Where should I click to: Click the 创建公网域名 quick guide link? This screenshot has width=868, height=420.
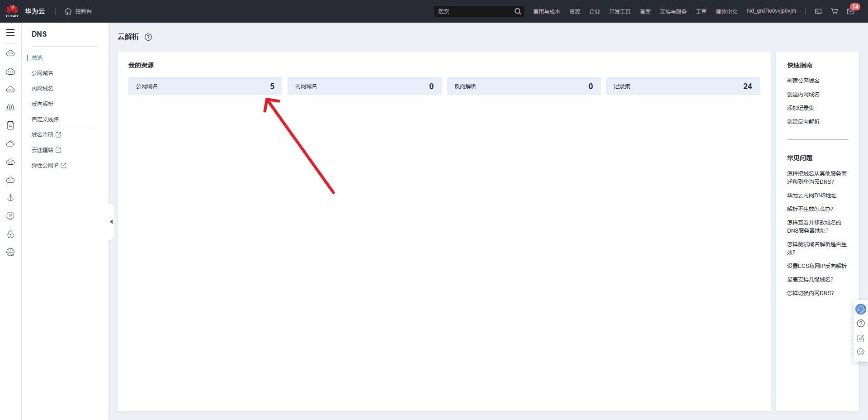point(803,81)
